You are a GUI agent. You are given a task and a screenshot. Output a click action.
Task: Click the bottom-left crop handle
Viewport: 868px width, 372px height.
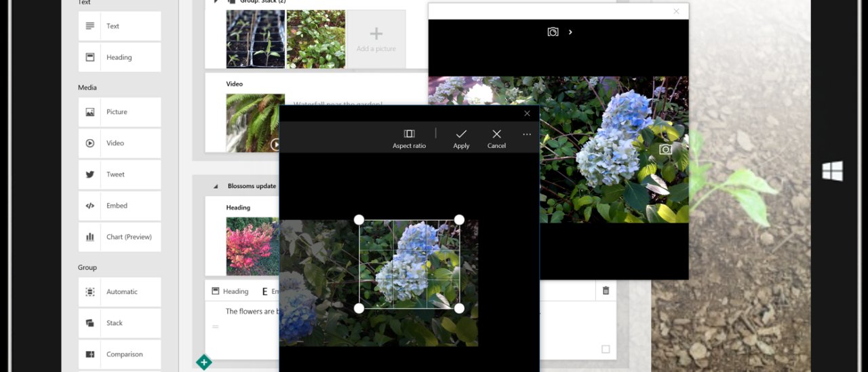coord(359,308)
